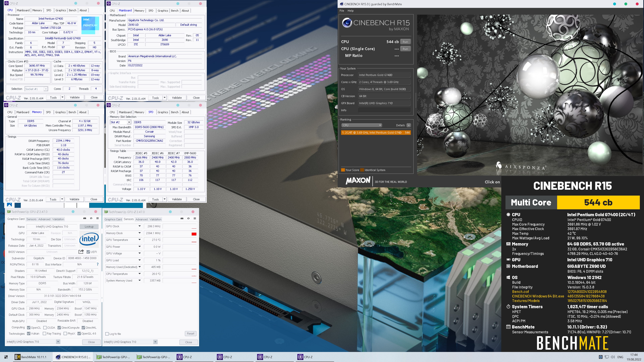Viewport: 644px width, 362px height.
Task: Toggle OpenCL checkbox
Action: point(29,327)
